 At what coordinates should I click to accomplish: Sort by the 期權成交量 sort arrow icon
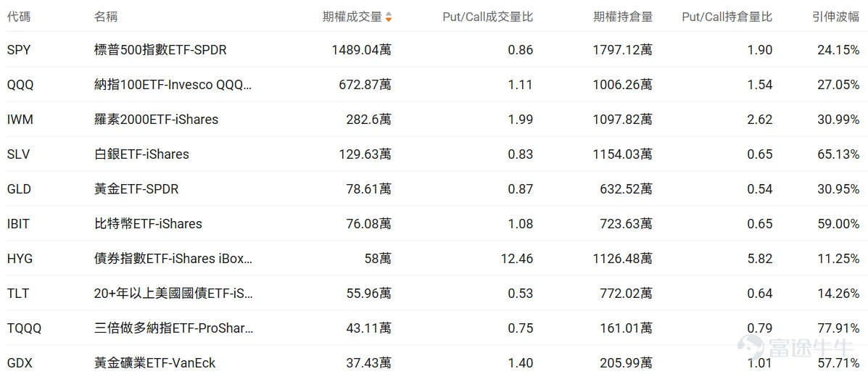coord(389,17)
